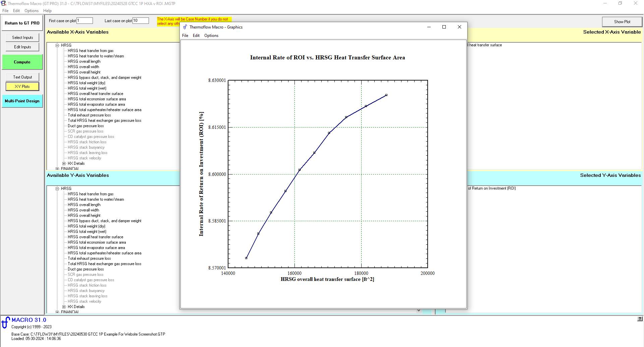Click selected X-Axis variable 'heat transfer surface'
This screenshot has width=644, height=347.
[485, 45]
